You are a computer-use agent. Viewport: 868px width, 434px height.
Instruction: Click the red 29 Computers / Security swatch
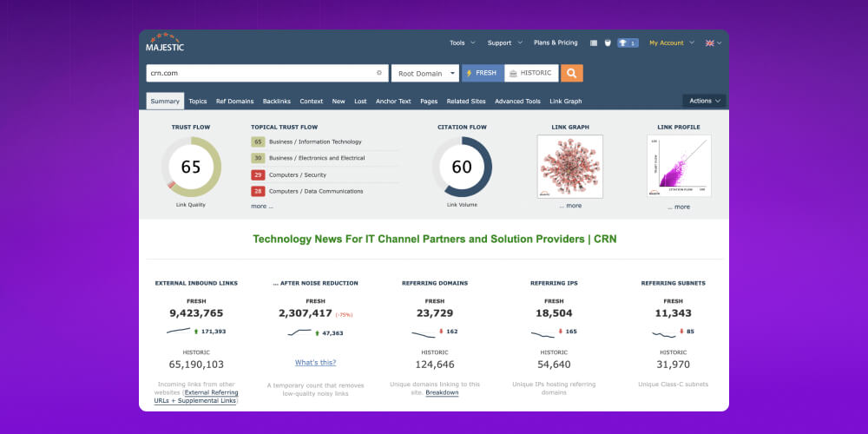258,174
